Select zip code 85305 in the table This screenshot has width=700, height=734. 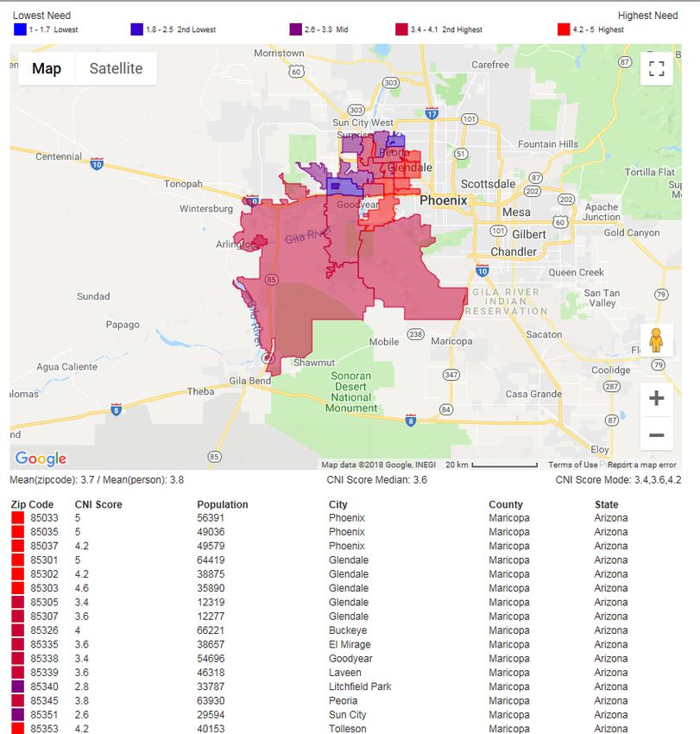point(45,603)
